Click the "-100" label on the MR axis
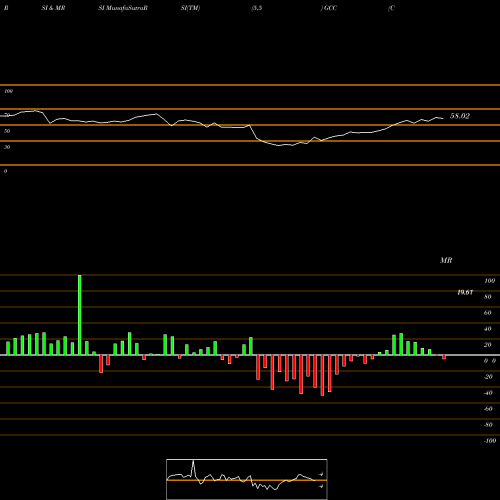500x500 pixels. pos(489,441)
